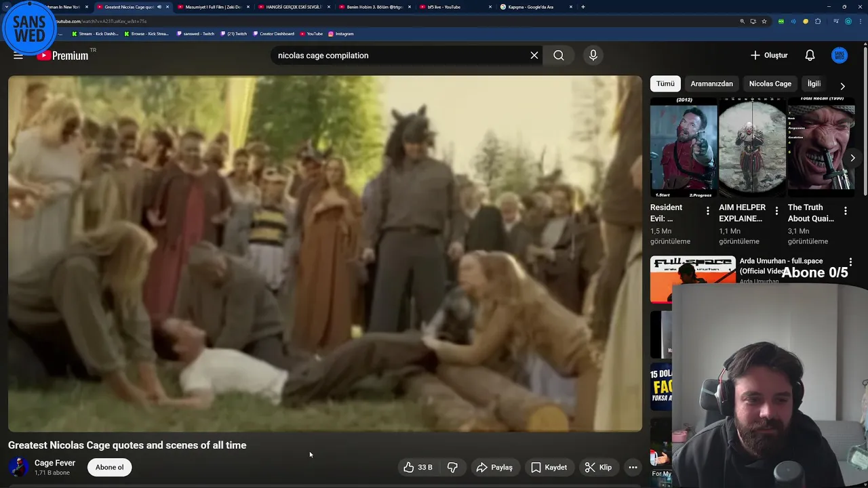Subscribe with the Abone ol button
The image size is (868, 488).
(x=110, y=467)
